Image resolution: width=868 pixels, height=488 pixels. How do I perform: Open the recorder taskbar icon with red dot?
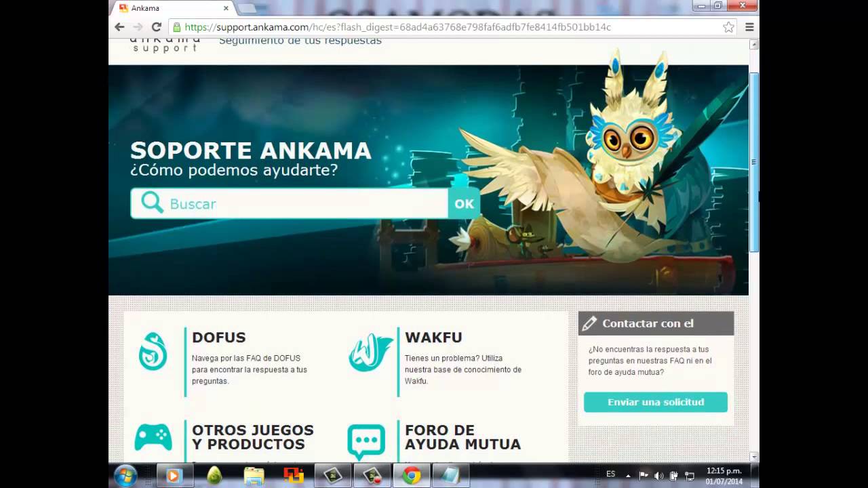[x=372, y=476]
